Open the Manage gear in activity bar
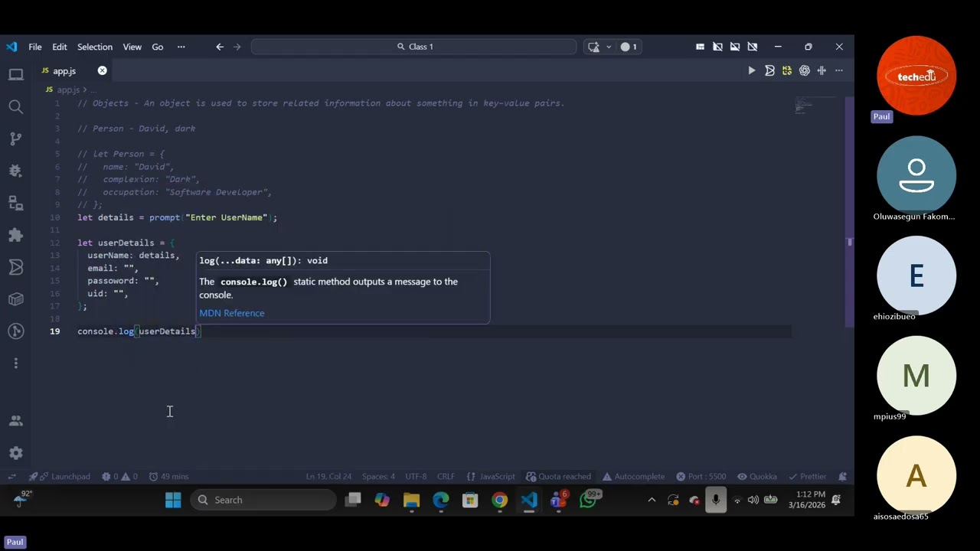The width and height of the screenshot is (980, 551). 15,453
